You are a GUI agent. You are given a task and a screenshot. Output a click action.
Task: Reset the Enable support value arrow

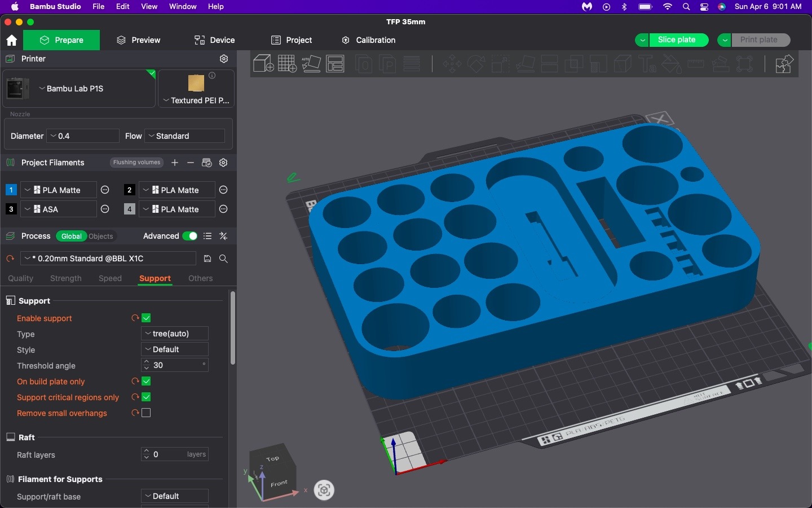click(135, 318)
